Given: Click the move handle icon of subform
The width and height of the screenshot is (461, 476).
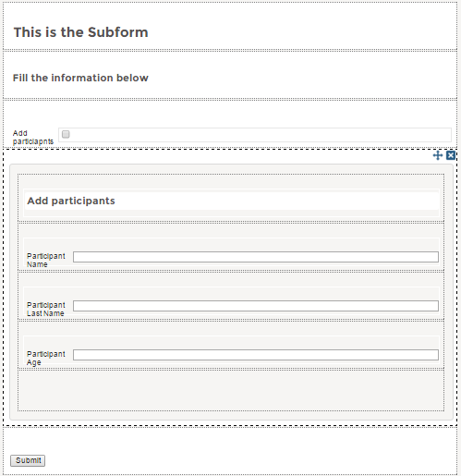Looking at the screenshot, I should point(438,155).
